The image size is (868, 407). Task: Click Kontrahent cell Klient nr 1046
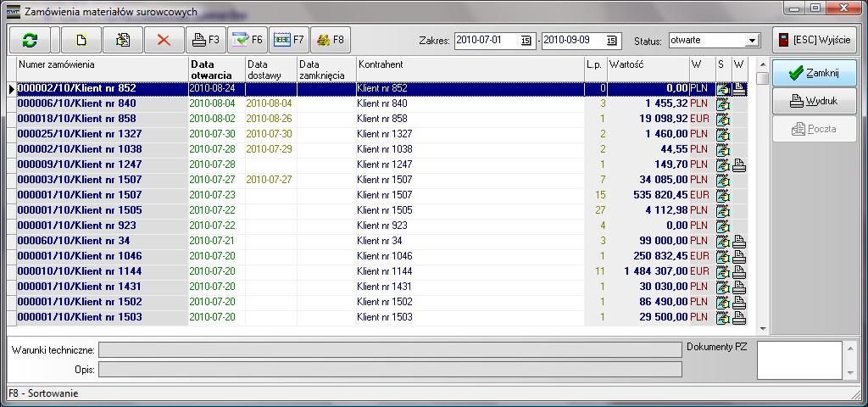(470, 256)
